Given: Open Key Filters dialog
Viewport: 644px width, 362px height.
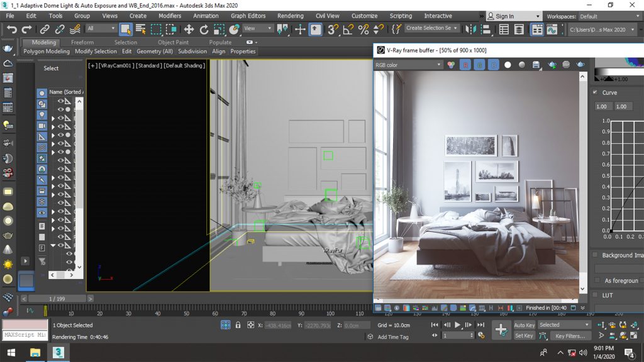Looking at the screenshot, I should tap(570, 336).
